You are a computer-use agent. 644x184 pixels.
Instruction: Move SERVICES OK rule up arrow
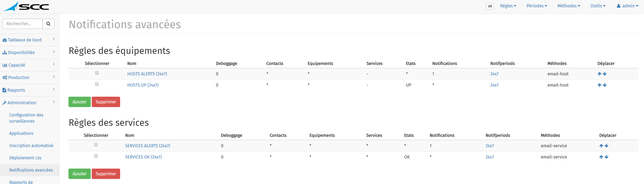tap(601, 157)
